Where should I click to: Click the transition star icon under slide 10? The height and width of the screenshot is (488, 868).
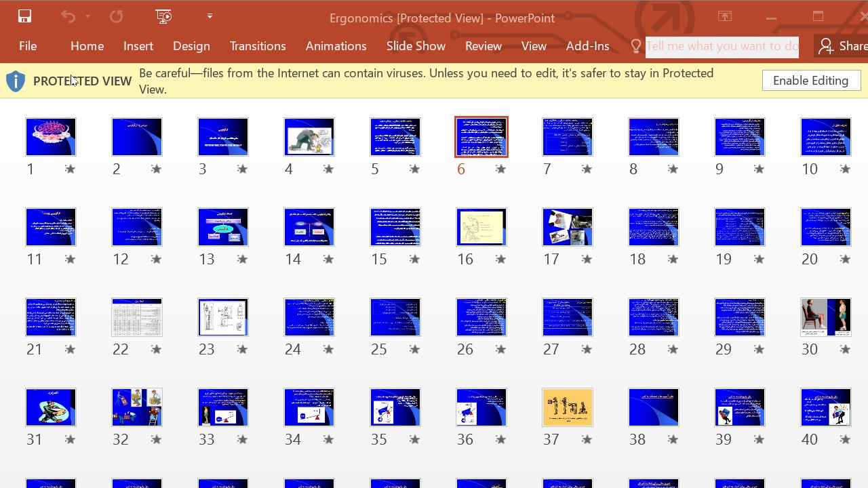coord(845,169)
